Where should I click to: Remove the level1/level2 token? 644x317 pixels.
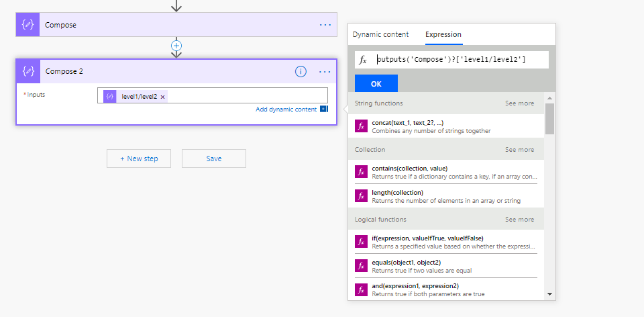click(x=162, y=97)
